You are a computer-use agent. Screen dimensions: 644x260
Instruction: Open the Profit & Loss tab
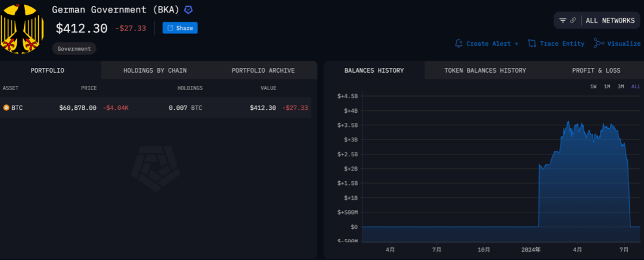pyautogui.click(x=596, y=70)
